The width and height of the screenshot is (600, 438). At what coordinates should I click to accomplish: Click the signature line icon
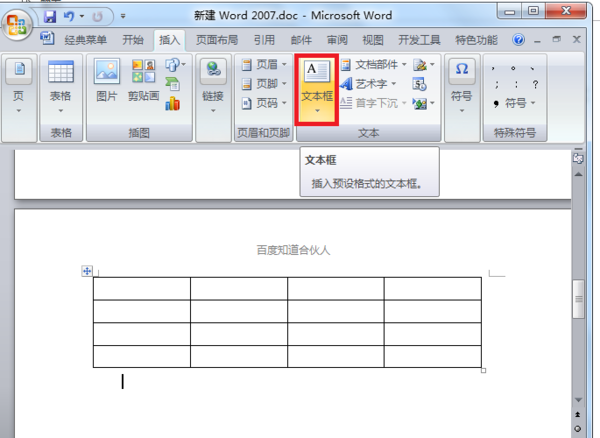[x=424, y=65]
